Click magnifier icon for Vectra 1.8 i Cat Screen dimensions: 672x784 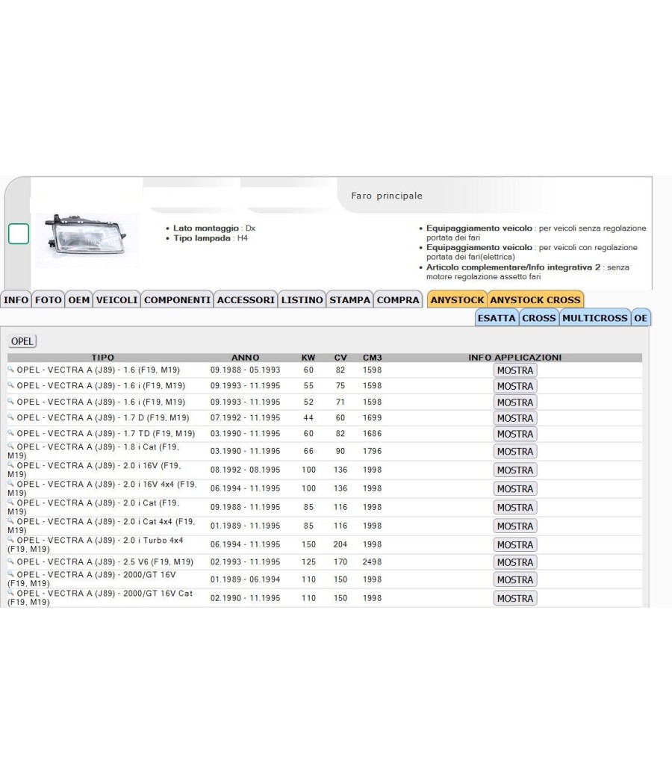(11, 446)
